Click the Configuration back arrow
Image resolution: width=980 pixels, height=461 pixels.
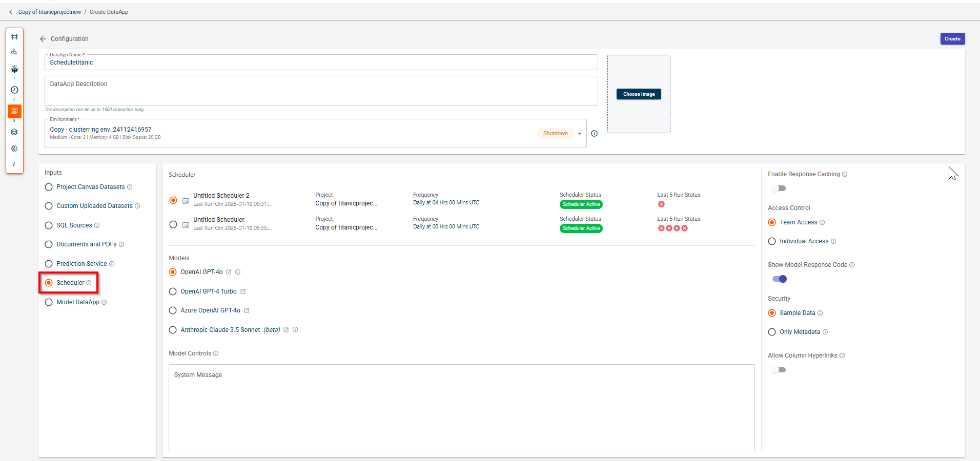43,39
